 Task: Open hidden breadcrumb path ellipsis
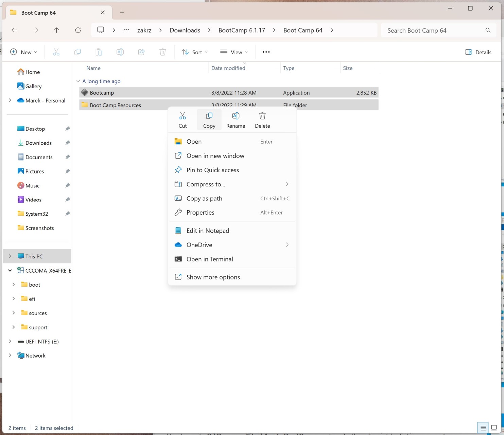point(127,30)
